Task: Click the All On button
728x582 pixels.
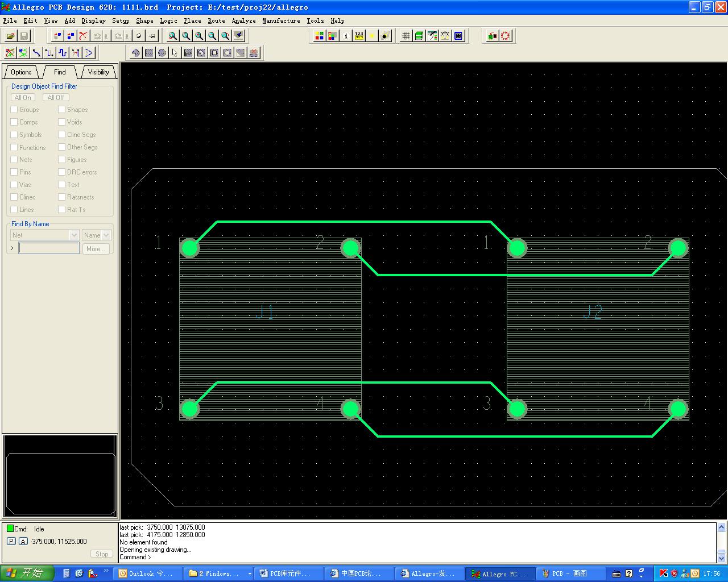Action: pyautogui.click(x=23, y=98)
